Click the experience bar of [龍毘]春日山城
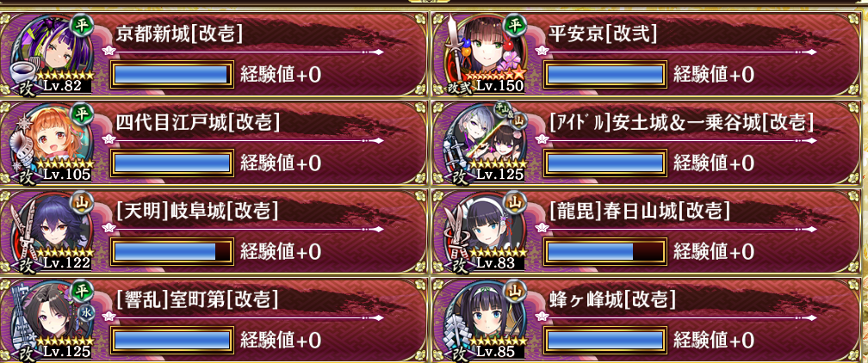 click(604, 252)
